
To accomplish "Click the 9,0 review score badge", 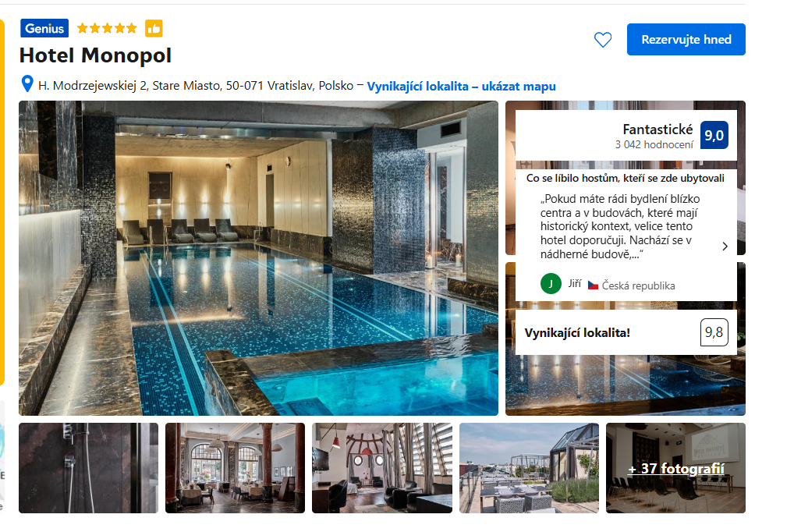I will [x=714, y=135].
